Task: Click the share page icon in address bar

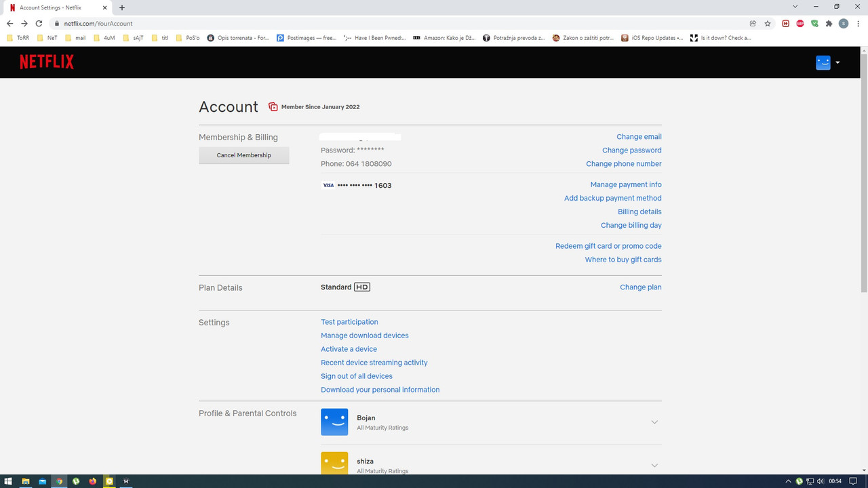Action: click(x=753, y=23)
